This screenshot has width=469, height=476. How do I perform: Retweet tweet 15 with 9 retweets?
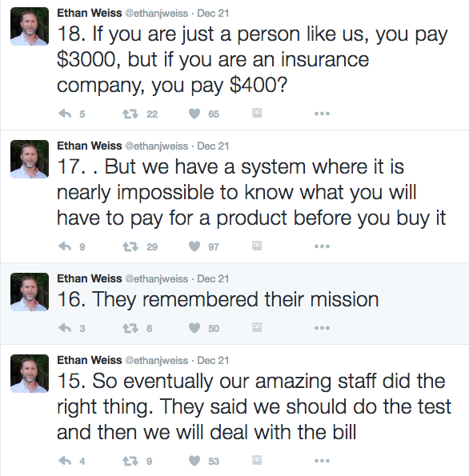coord(130,461)
